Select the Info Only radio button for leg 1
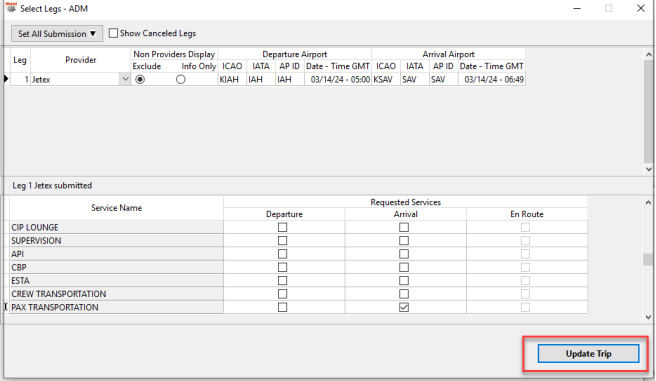The image size is (656, 381). point(181,79)
